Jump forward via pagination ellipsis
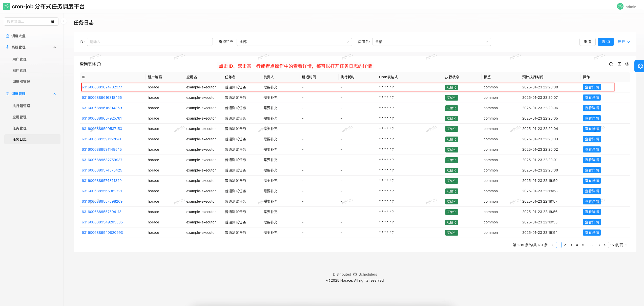Image resolution: width=644 pixels, height=306 pixels. (590, 245)
